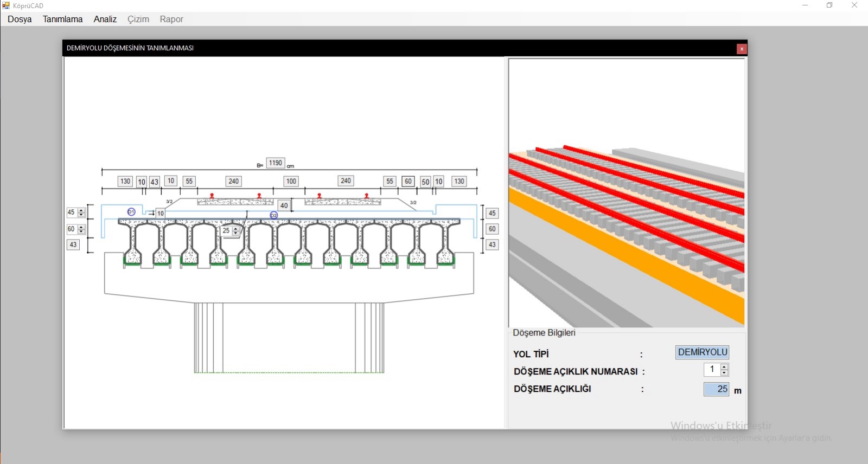Click the DEMİRYOLU road type button

click(702, 352)
